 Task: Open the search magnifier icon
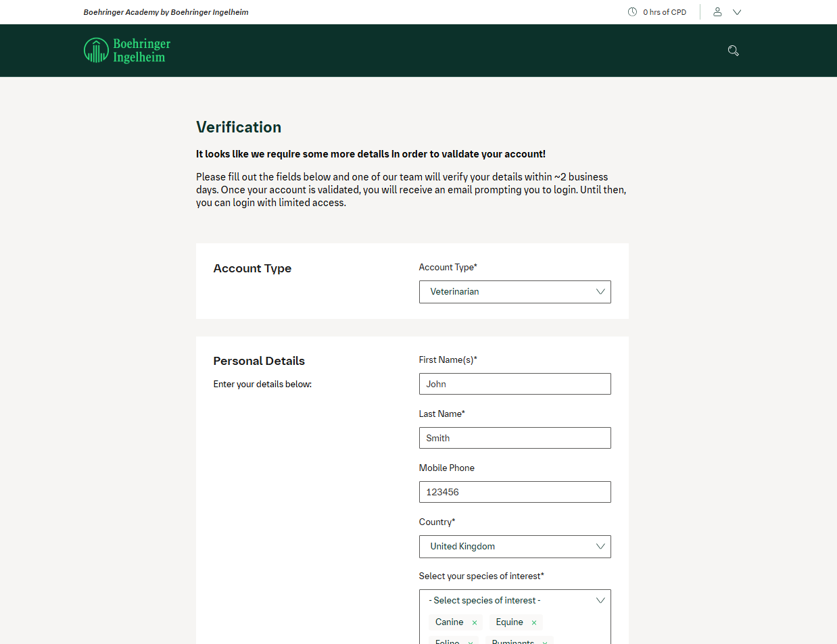[x=733, y=51]
